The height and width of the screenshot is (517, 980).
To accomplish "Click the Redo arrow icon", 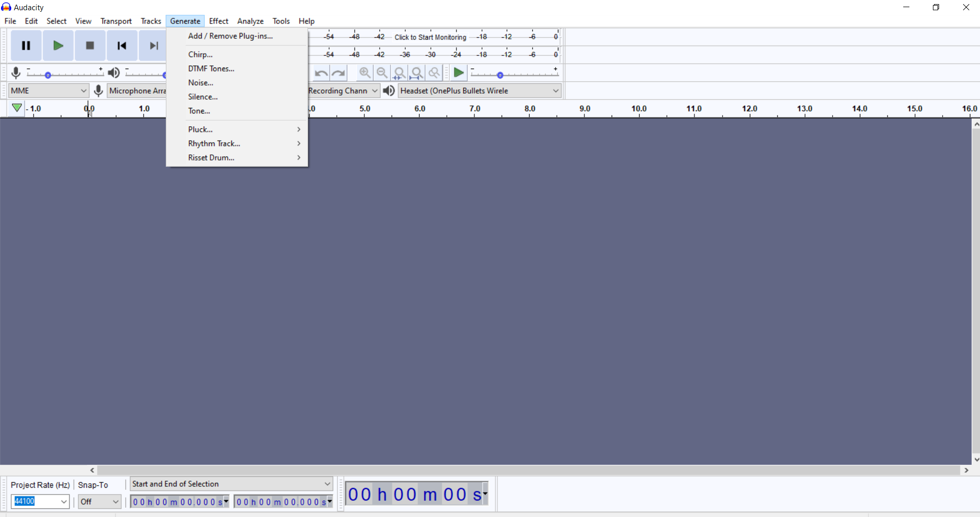I will pyautogui.click(x=338, y=73).
